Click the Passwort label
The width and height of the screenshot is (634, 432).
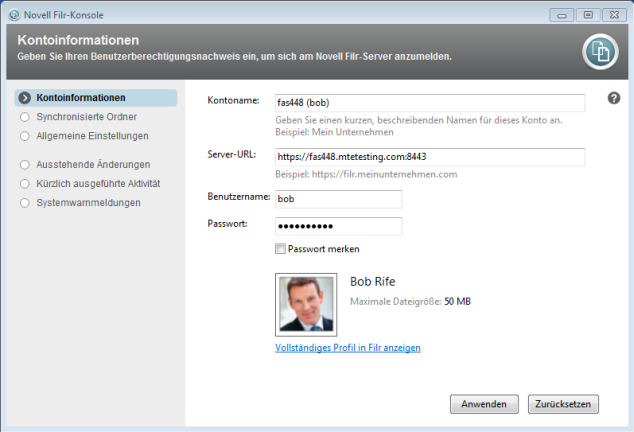coord(227,224)
